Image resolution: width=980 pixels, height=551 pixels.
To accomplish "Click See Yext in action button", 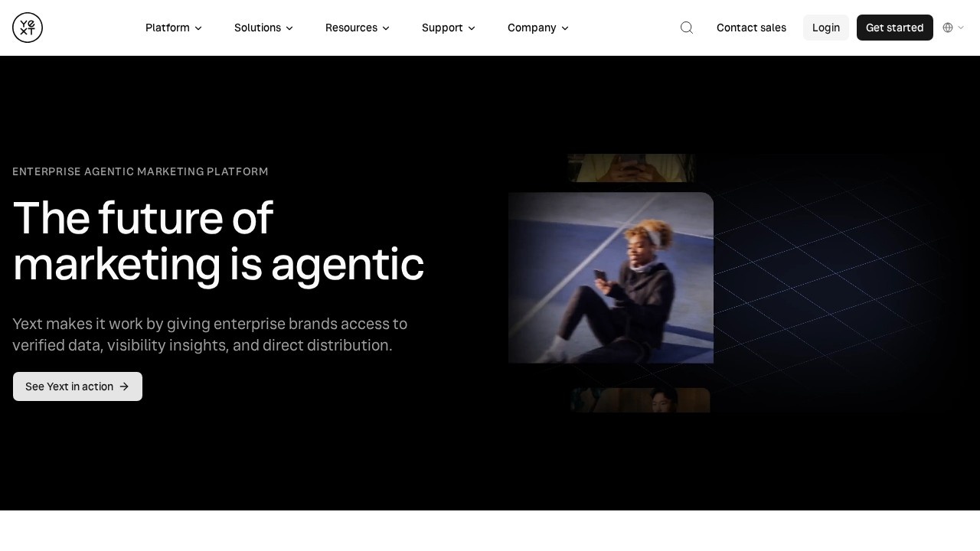I will point(77,386).
